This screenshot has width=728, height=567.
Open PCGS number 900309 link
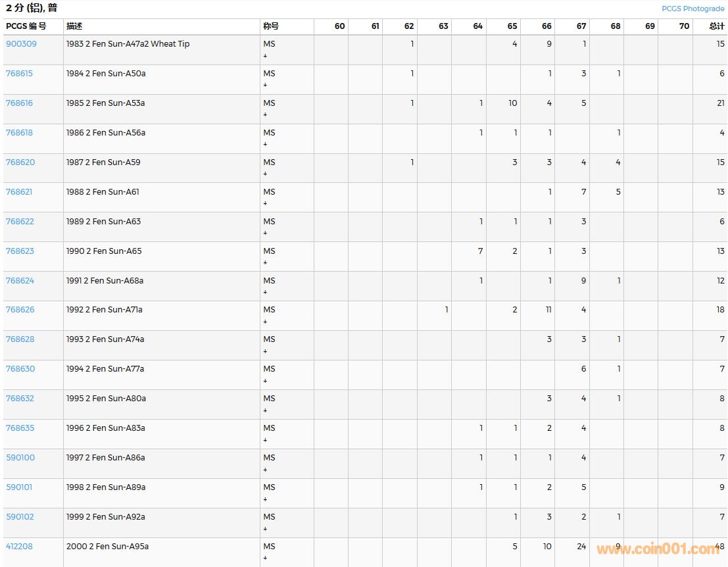(x=21, y=44)
